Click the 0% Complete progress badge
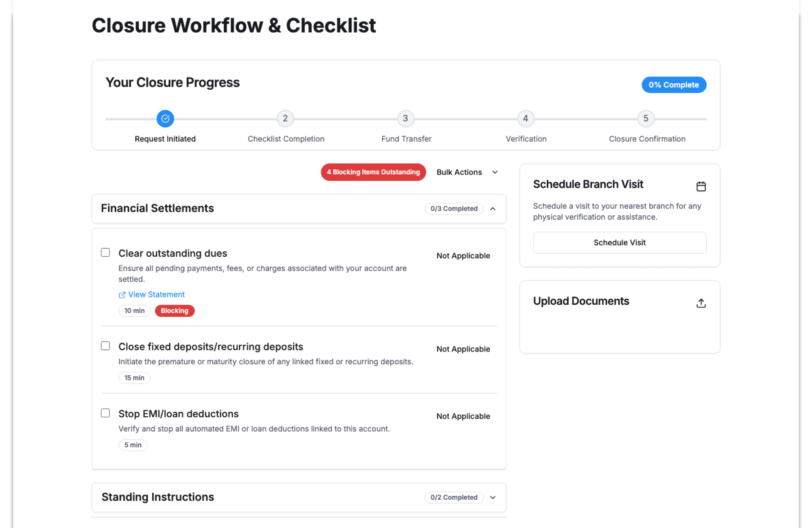 pos(674,85)
